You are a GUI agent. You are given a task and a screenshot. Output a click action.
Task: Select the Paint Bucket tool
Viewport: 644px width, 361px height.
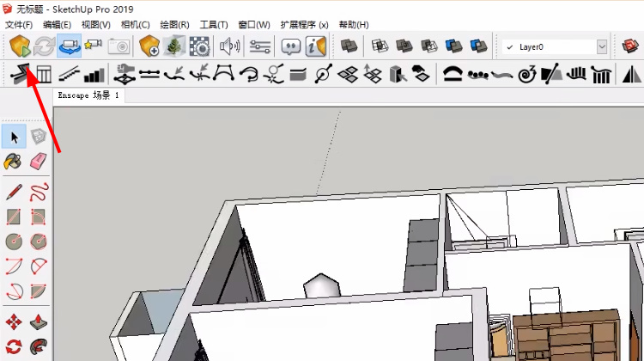click(x=13, y=162)
